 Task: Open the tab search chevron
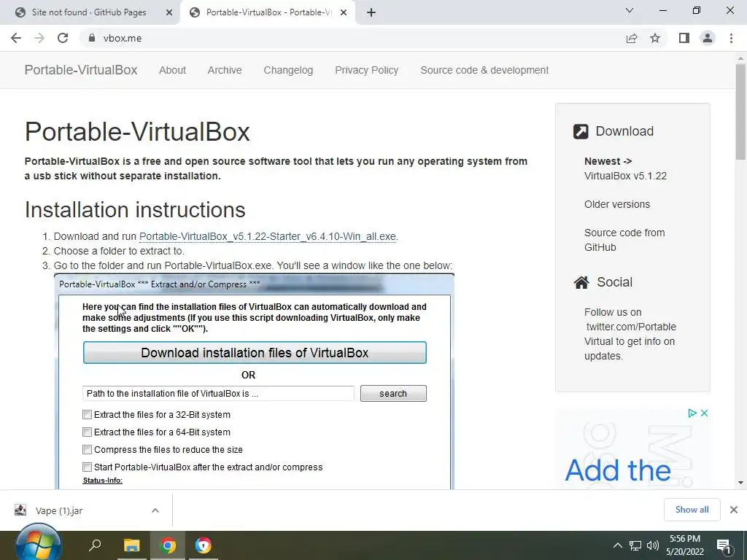[x=630, y=10]
